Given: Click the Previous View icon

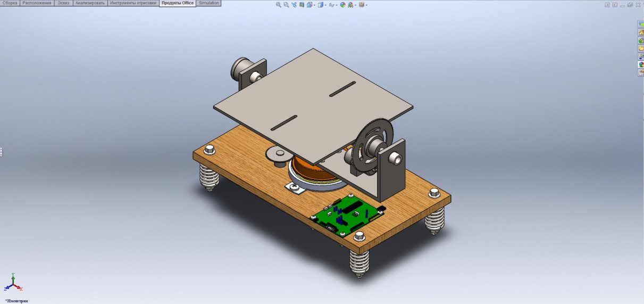Looking at the screenshot, I should (294, 5).
